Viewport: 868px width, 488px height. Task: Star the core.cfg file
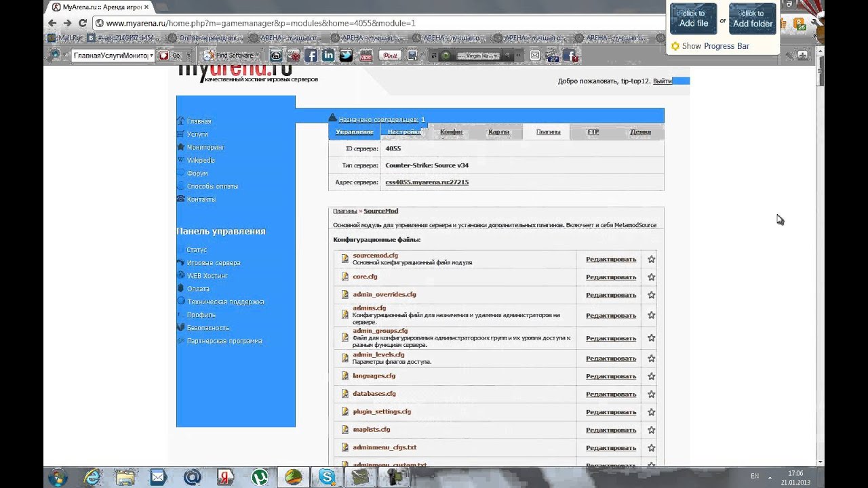[x=651, y=277]
